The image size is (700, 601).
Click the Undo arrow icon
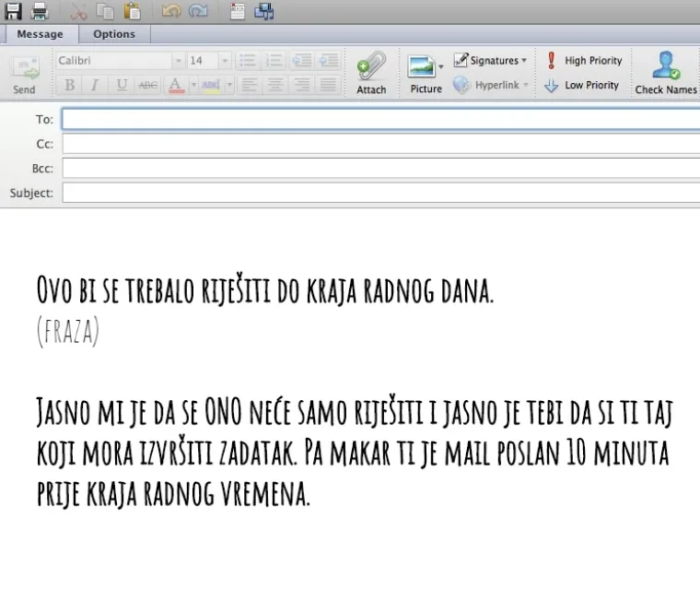pos(171,11)
